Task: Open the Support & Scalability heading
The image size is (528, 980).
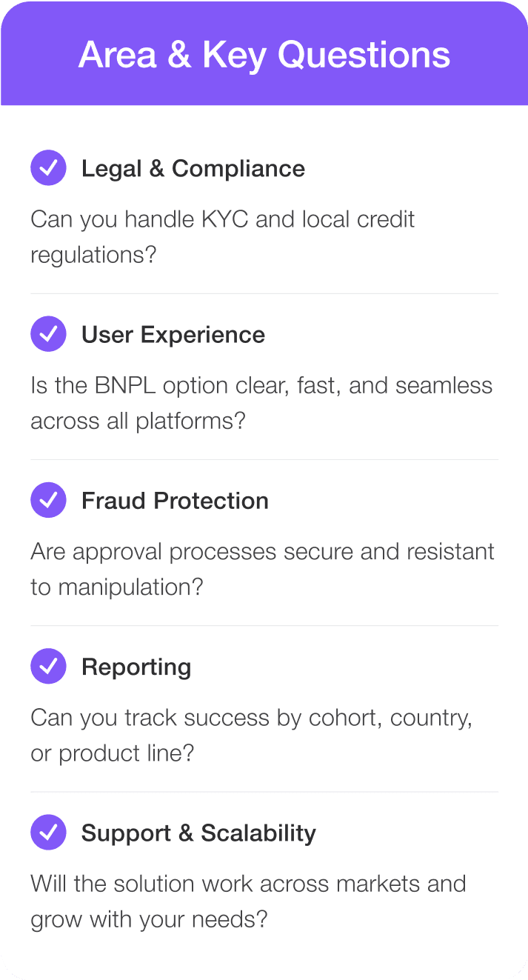Action: click(198, 833)
